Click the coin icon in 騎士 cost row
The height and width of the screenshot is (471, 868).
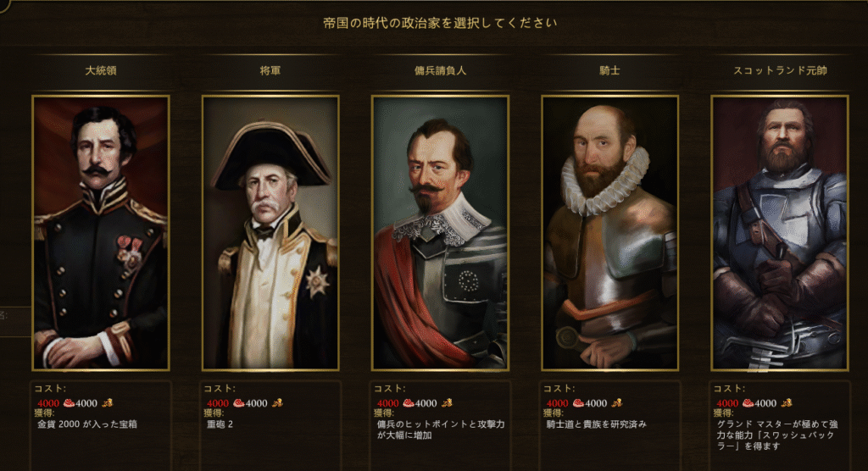coord(617,402)
